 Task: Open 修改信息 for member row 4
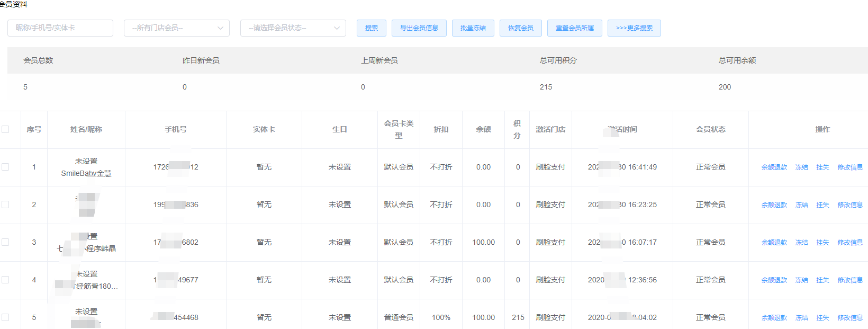[x=849, y=280]
